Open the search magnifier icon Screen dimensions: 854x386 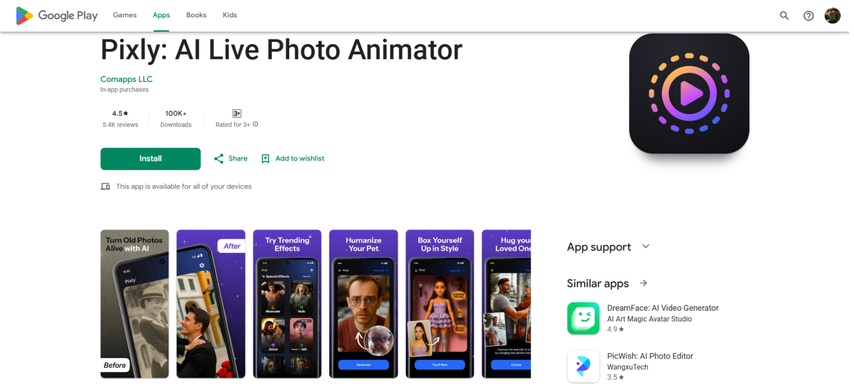click(x=784, y=16)
